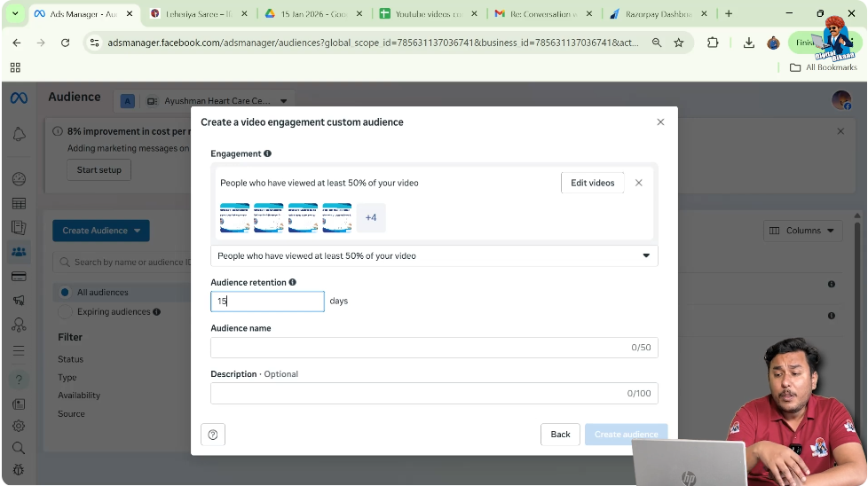The image size is (868, 486).
Task: Open Chrome profile avatar icon
Action: point(773,43)
